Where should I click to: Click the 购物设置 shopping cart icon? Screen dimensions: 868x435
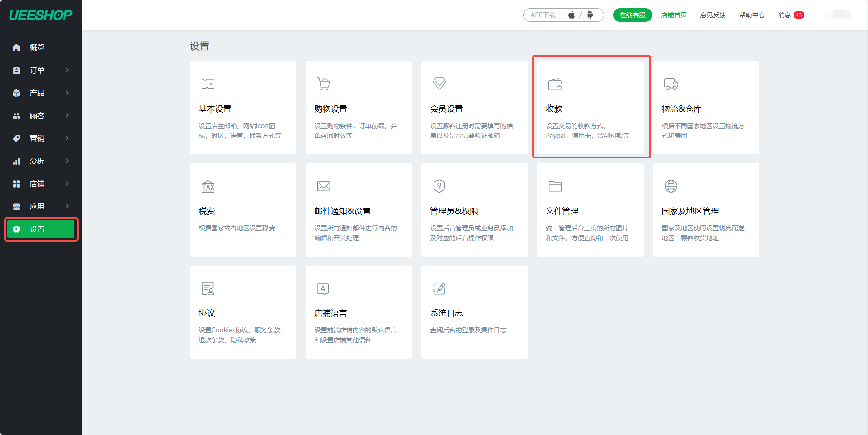pos(324,84)
